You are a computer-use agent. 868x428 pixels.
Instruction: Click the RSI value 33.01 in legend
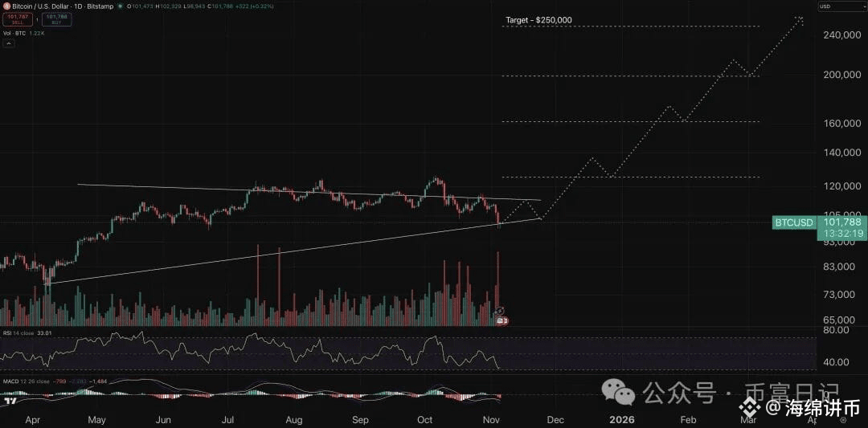click(44, 333)
